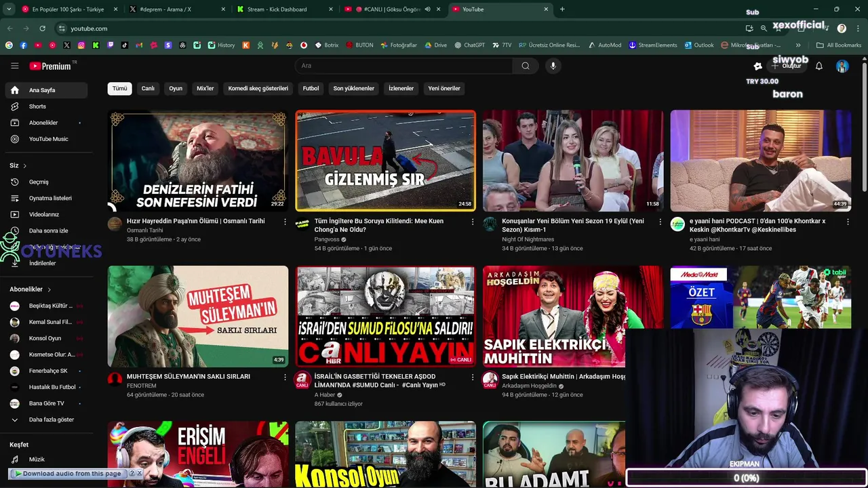Open the All Bookmarks folder
The height and width of the screenshot is (488, 868).
tap(839, 45)
